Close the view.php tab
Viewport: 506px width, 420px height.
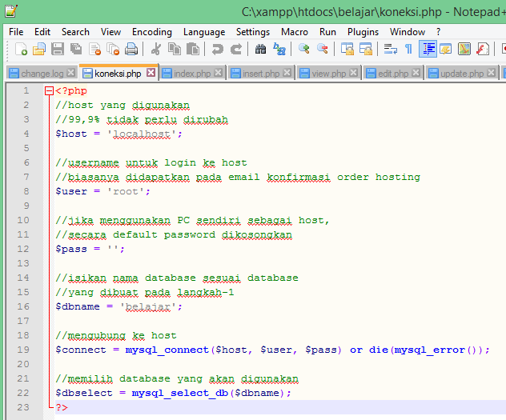[x=354, y=73]
